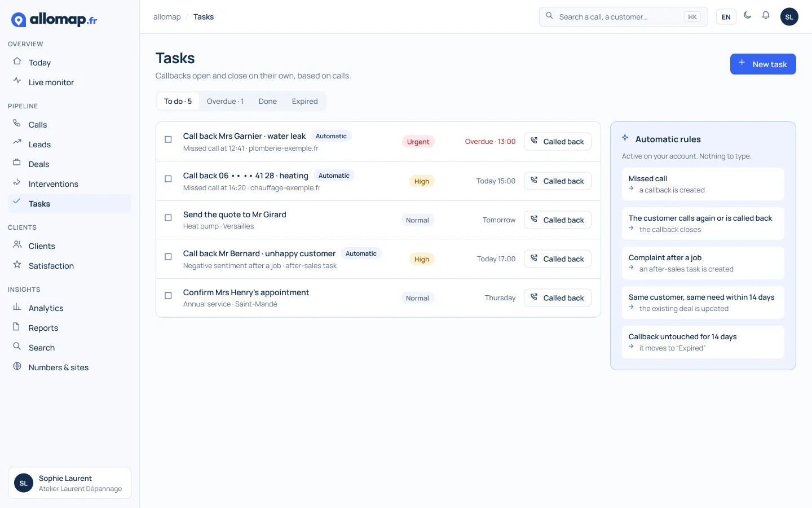Check the Call back Mr Bernard task
Image resolution: width=812 pixels, height=508 pixels.
[x=168, y=257]
